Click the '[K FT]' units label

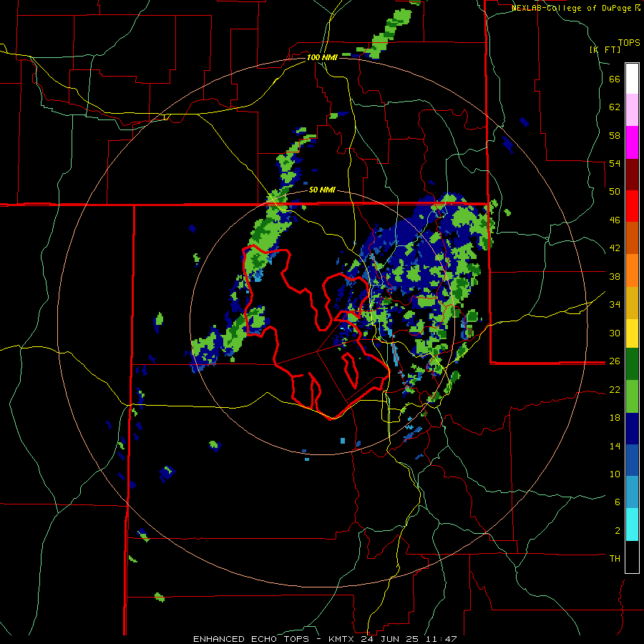[605, 49]
